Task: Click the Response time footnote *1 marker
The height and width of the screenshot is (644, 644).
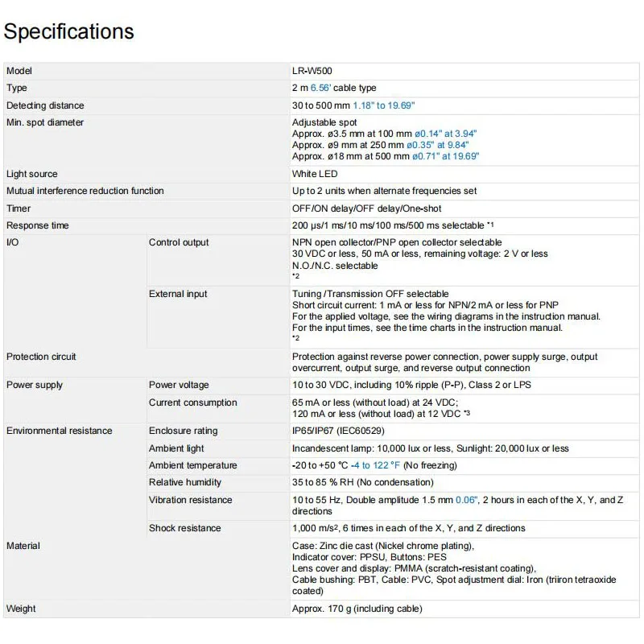Action: click(490, 225)
